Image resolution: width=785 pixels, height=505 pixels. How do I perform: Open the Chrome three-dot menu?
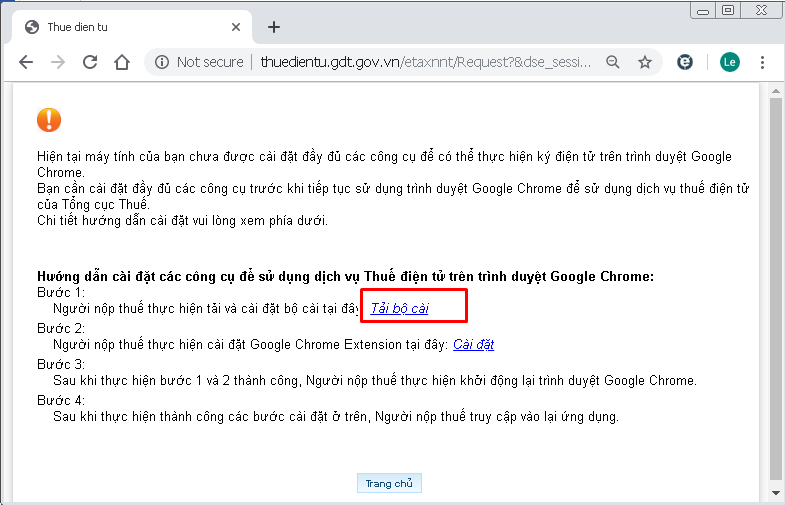click(x=762, y=62)
